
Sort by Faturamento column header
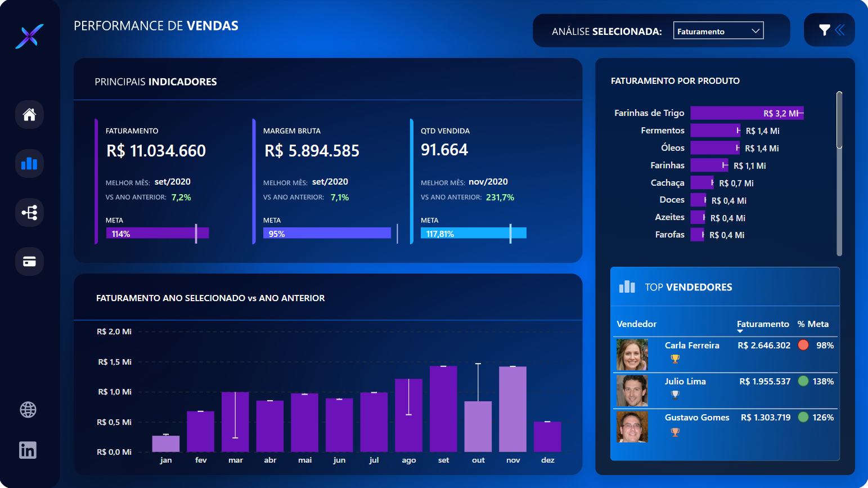[762, 324]
